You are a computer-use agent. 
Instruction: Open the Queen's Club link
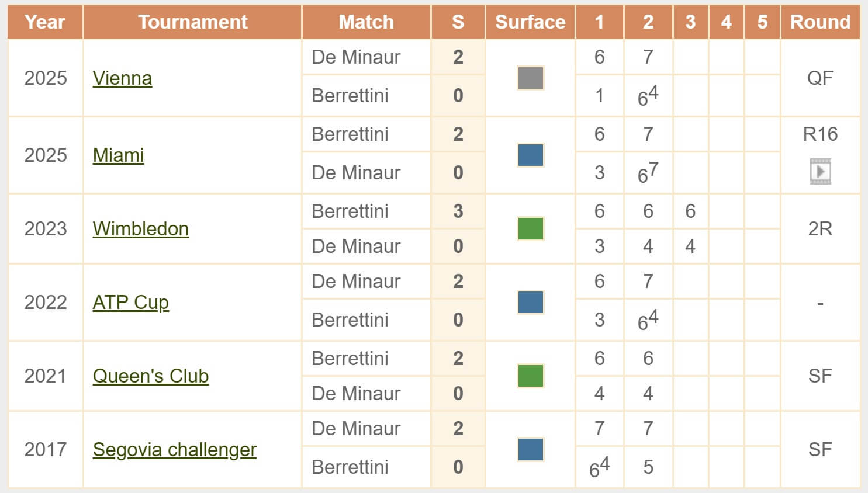coord(150,377)
